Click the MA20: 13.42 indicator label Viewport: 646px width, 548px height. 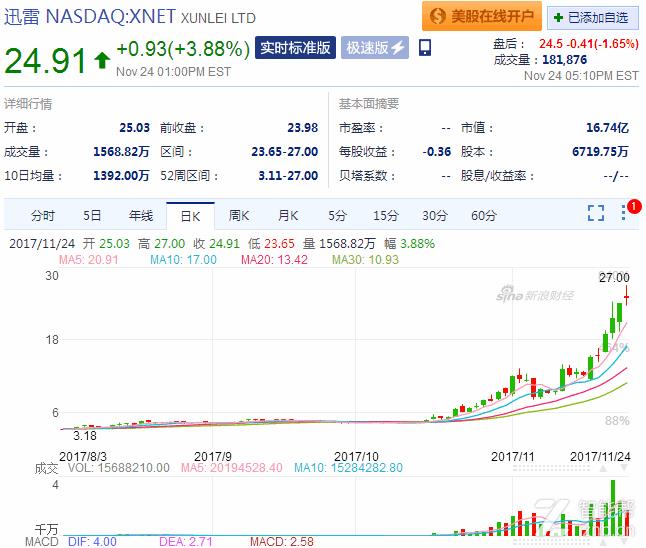tap(274, 260)
